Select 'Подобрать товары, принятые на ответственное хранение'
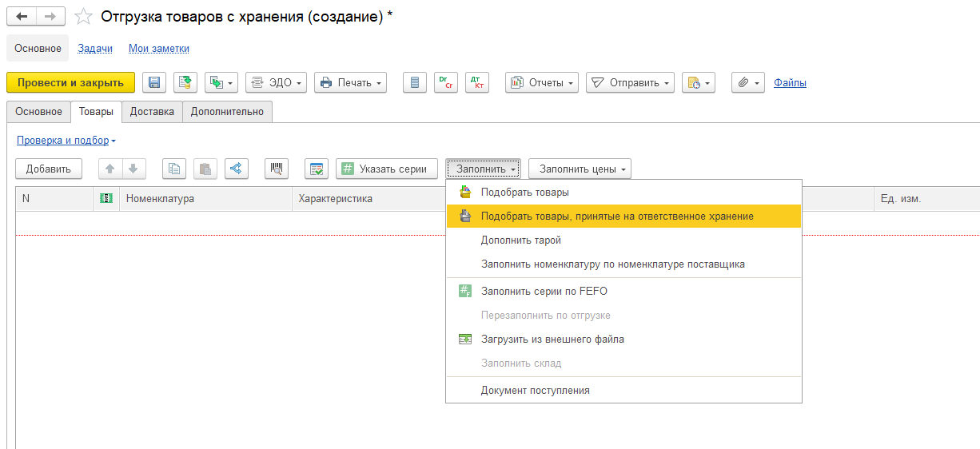The width and height of the screenshot is (980, 449). (616, 216)
